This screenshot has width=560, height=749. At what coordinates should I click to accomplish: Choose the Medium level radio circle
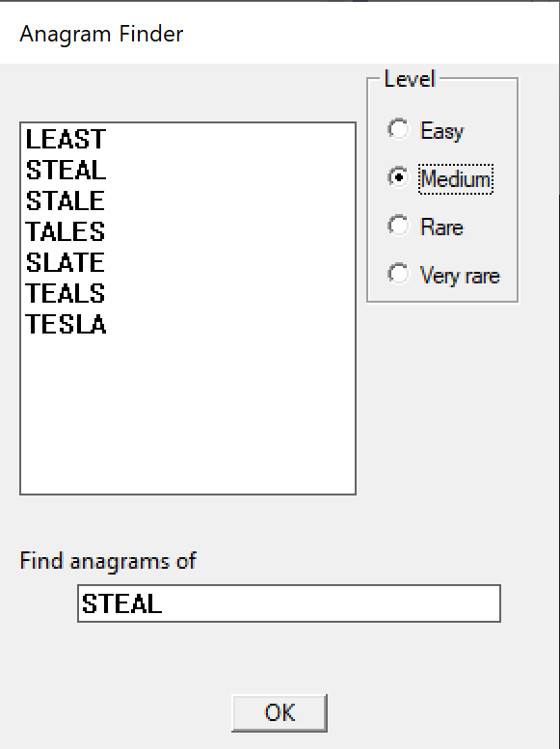coord(398,177)
